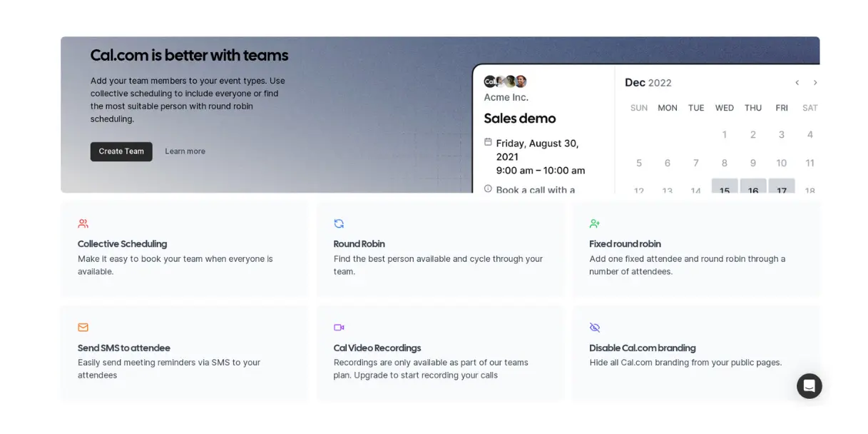Go to previous month in calendar
The image size is (868, 434).
797,83
